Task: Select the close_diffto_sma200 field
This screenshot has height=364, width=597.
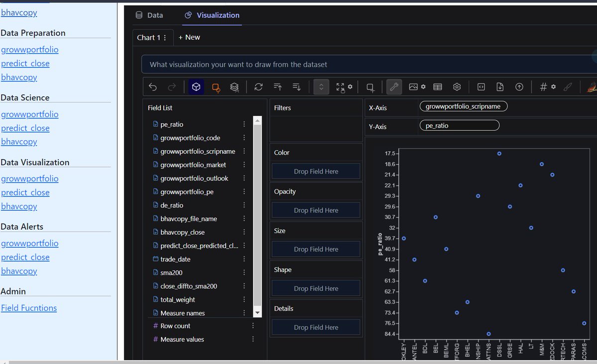Action: tap(189, 286)
